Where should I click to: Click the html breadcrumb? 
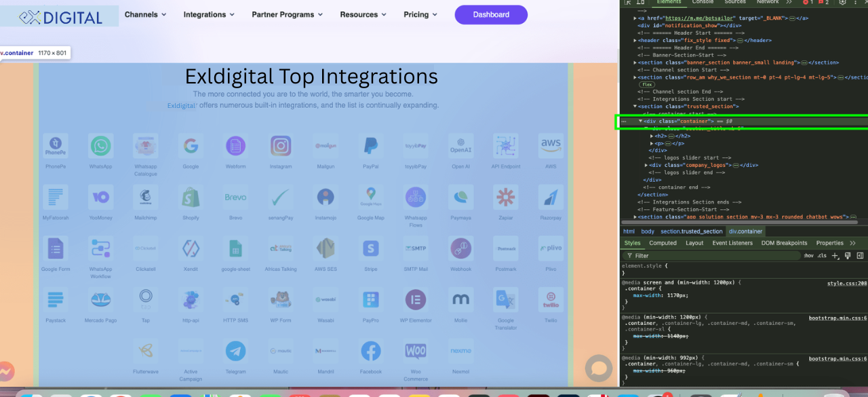[x=629, y=231]
